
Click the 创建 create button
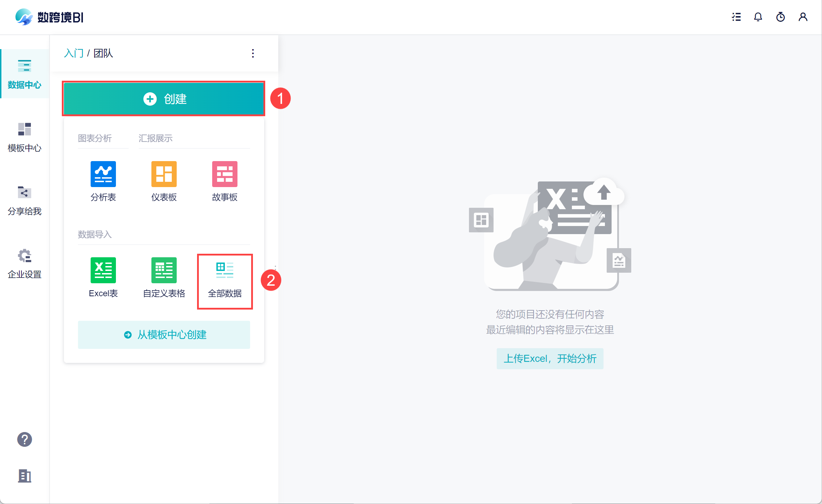click(x=164, y=99)
